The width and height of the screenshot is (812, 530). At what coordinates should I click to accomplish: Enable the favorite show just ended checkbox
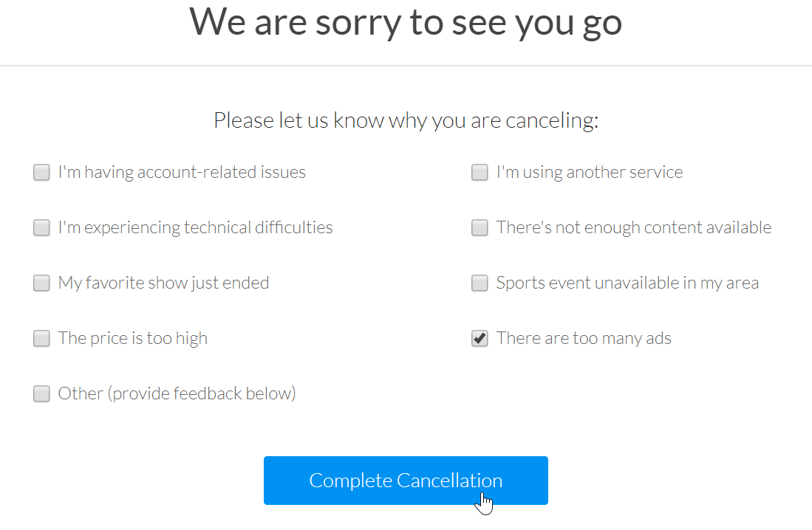(41, 283)
